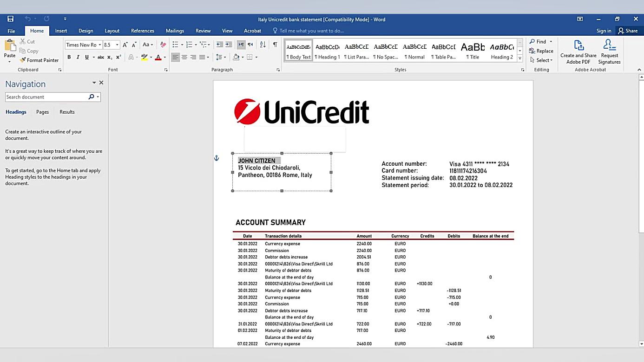Apply bulleted list formatting

(175, 45)
